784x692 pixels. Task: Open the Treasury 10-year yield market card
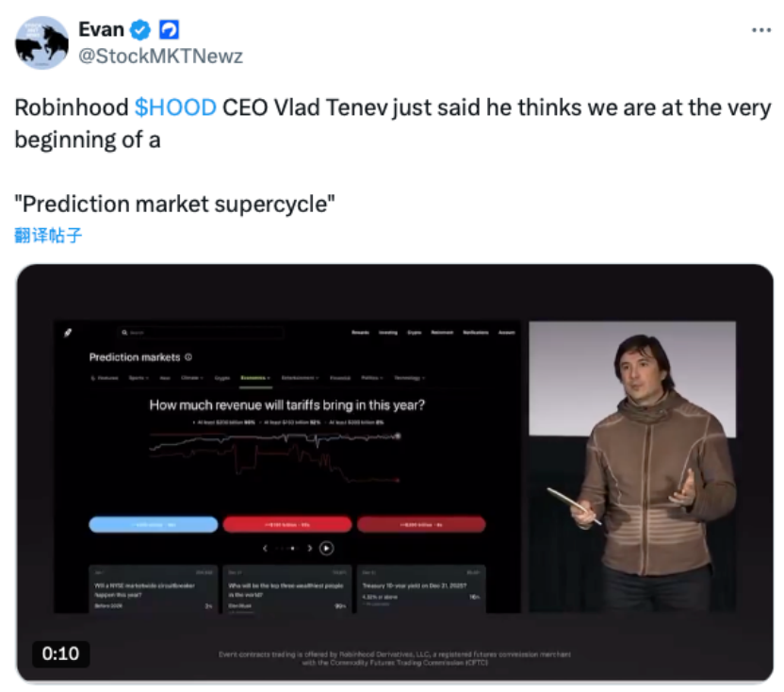tap(421, 589)
